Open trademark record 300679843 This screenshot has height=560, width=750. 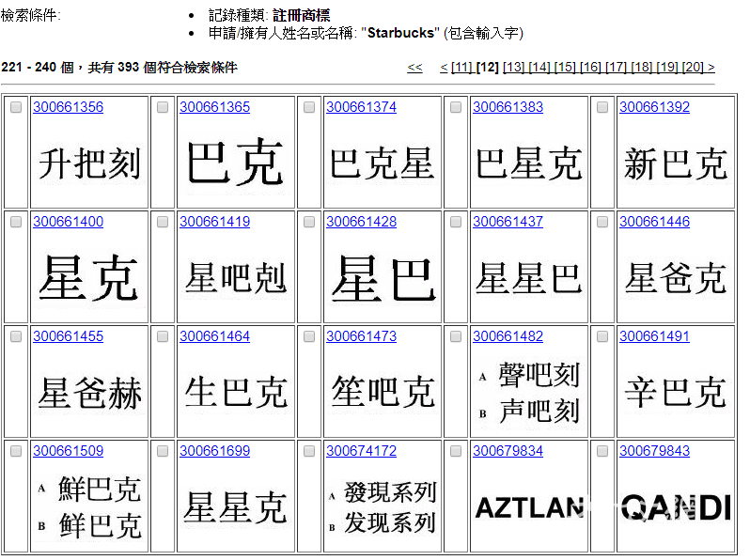pyautogui.click(x=654, y=451)
